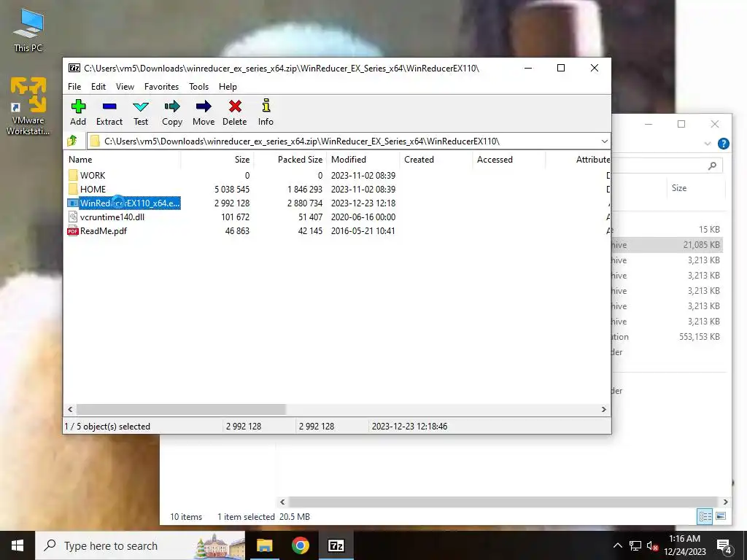This screenshot has height=560, width=747.
Task: Select the 21,085 KB row in Explorer
Action: click(x=667, y=245)
